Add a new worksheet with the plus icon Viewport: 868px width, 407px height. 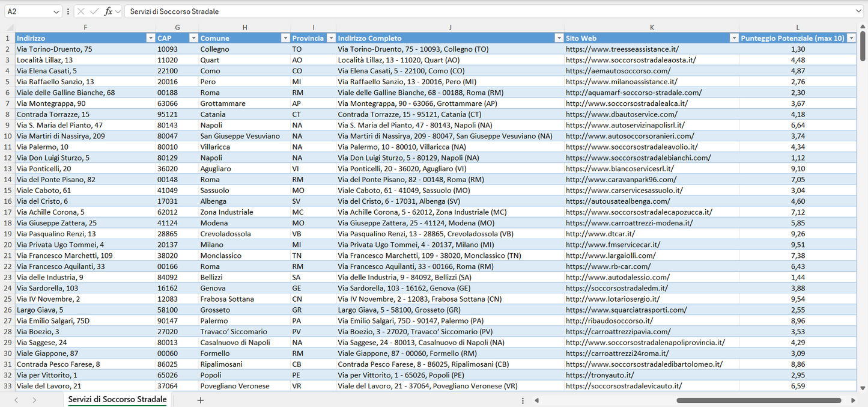point(200,399)
